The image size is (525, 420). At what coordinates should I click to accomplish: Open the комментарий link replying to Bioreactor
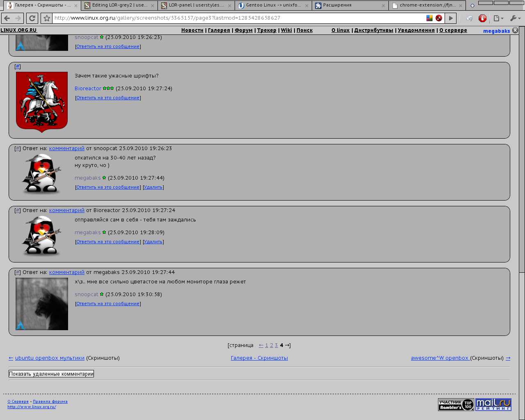click(67, 210)
